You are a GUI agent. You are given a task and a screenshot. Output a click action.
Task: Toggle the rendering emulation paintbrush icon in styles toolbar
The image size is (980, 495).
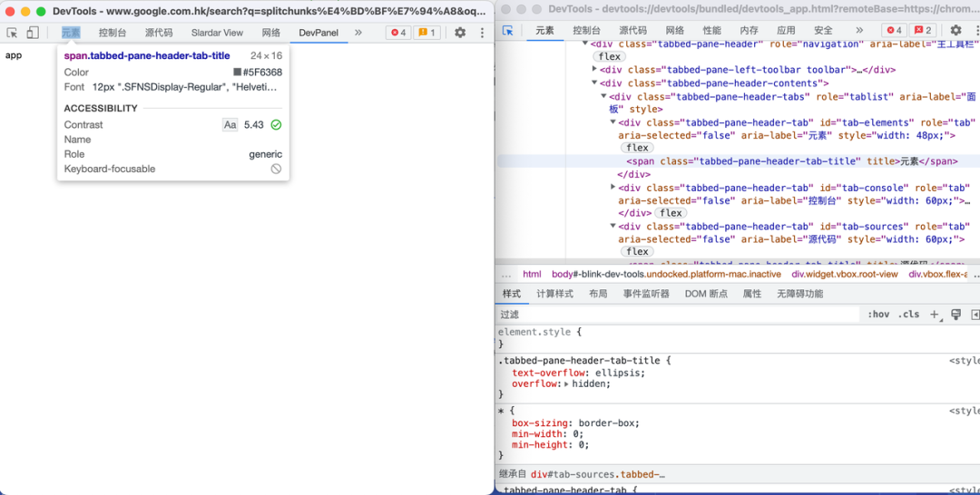956,315
